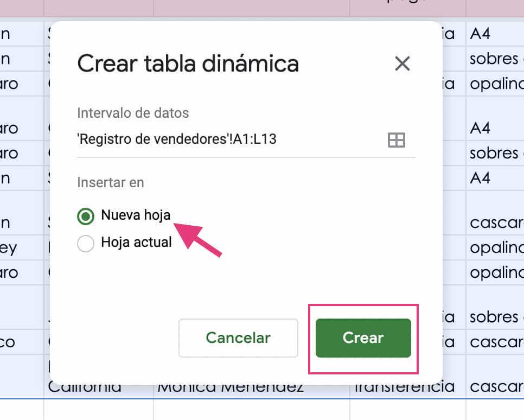Edit the Intervalo de datos range field
This screenshot has height=420, width=524.
pyautogui.click(x=190, y=139)
